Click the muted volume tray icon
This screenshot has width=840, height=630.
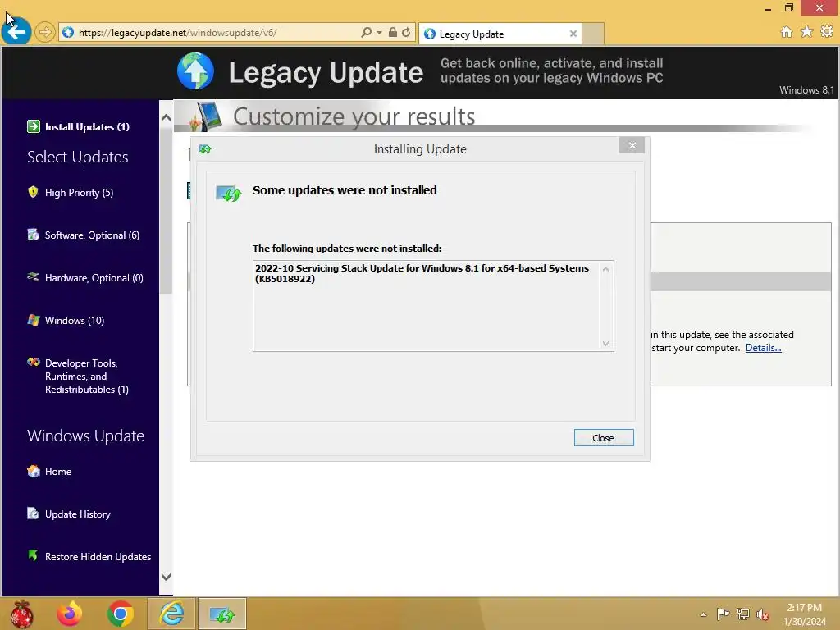pyautogui.click(x=763, y=614)
